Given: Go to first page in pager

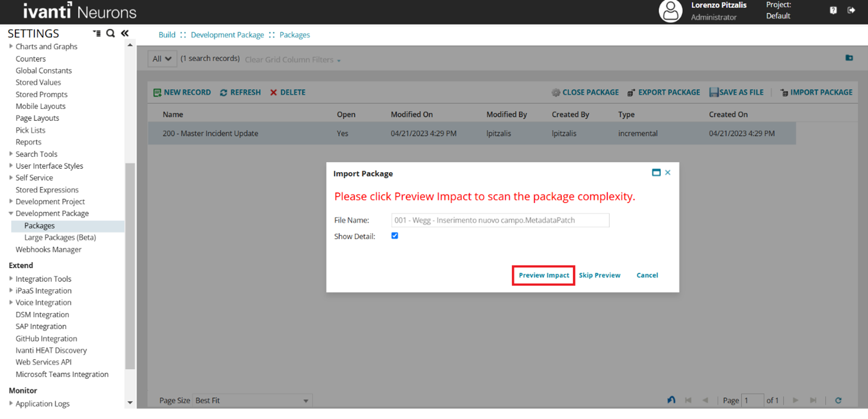Looking at the screenshot, I should pyautogui.click(x=688, y=401).
